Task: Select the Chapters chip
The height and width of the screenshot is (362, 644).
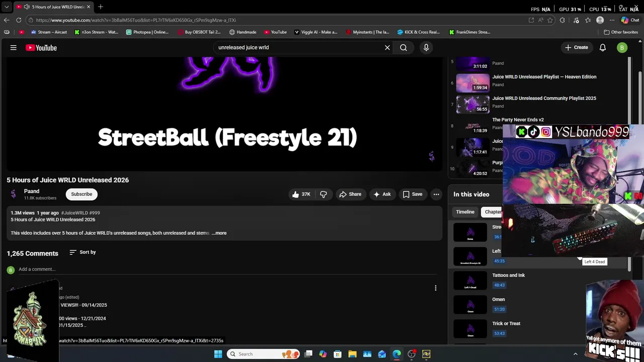Action: (x=492, y=212)
